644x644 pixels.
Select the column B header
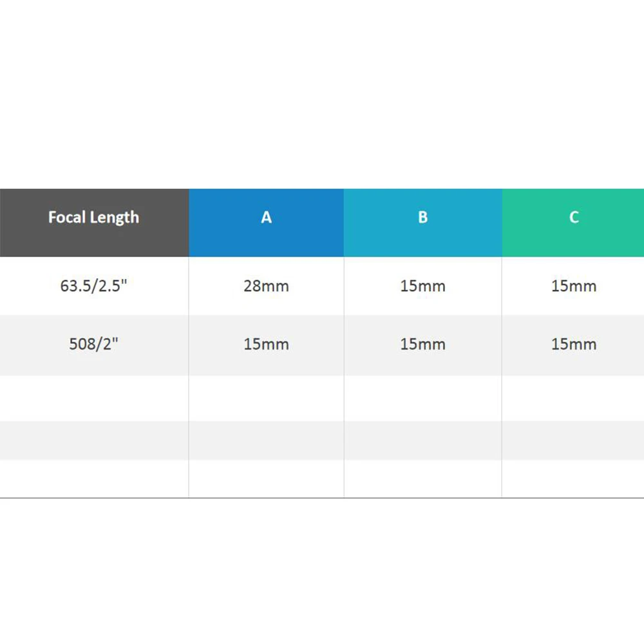(x=422, y=223)
